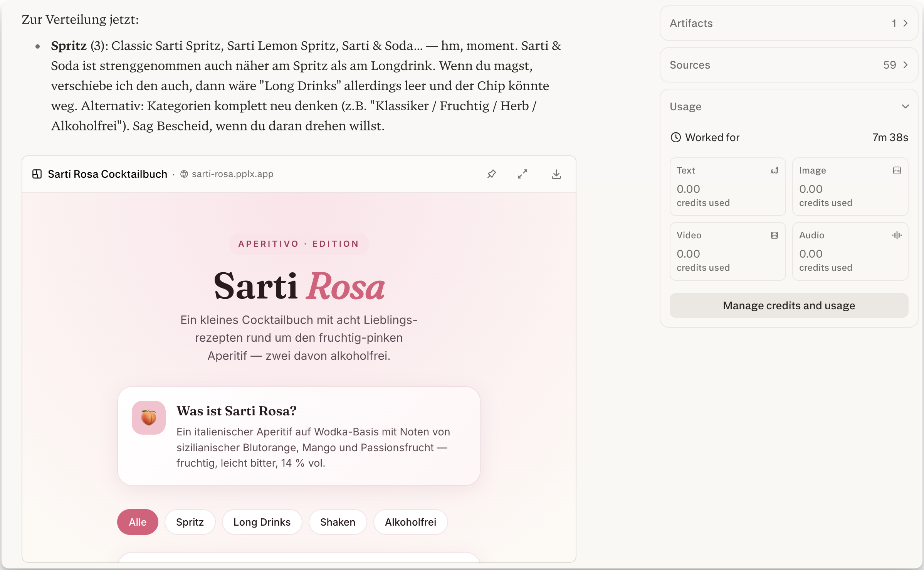
Task: Click the Artifacts label
Action: coord(691,23)
